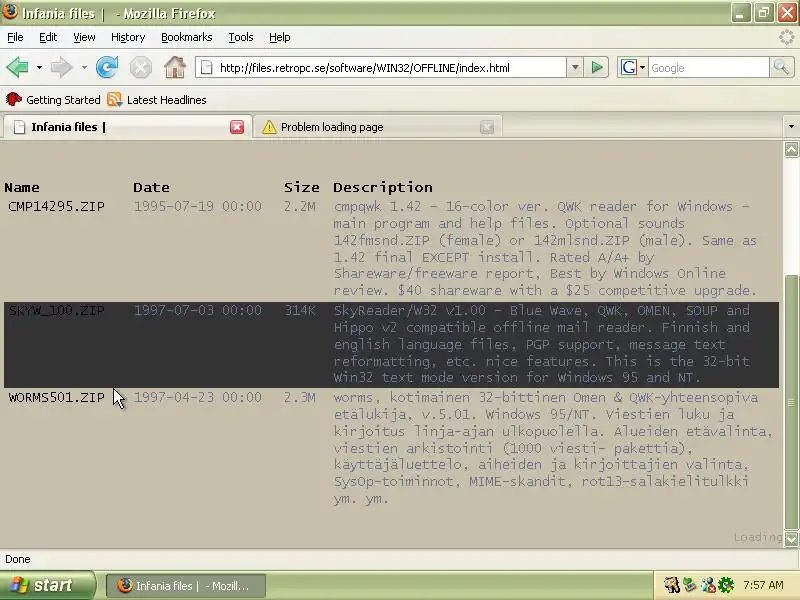Reload the current page
Image resolution: width=800 pixels, height=600 pixels.
[x=107, y=67]
